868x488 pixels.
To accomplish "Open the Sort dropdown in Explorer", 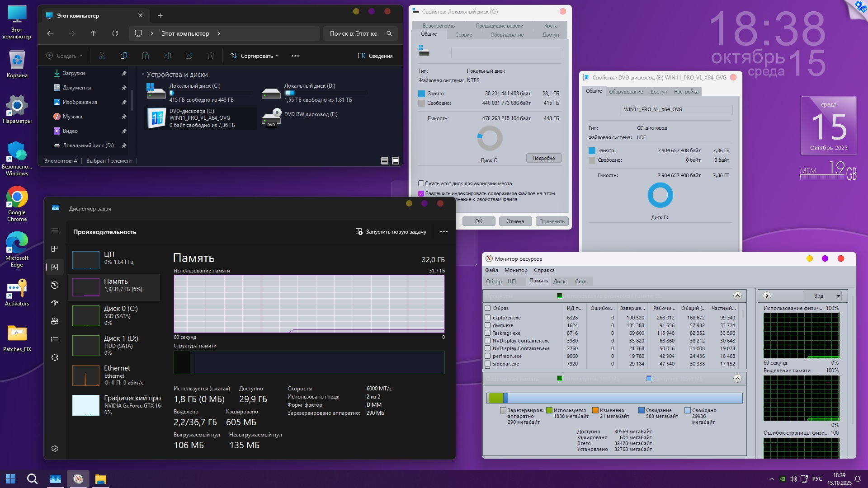I will pos(255,56).
